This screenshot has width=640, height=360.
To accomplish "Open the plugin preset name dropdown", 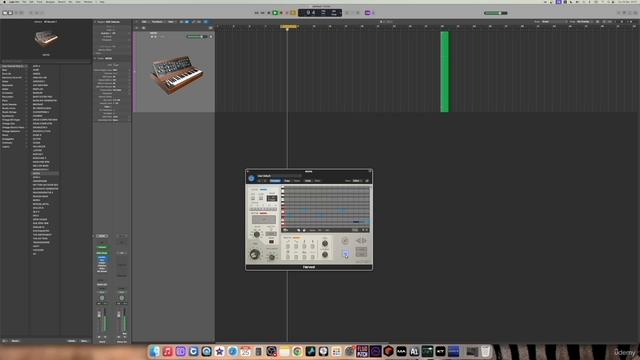I will point(280,176).
